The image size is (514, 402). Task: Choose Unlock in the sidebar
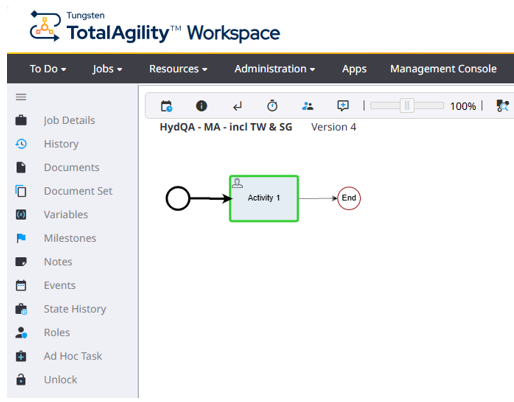pyautogui.click(x=61, y=380)
